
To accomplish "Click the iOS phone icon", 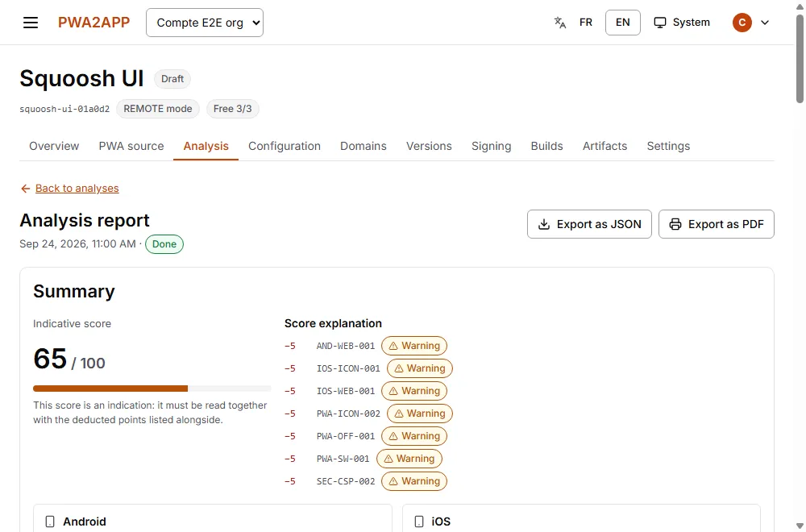I will coord(419,522).
